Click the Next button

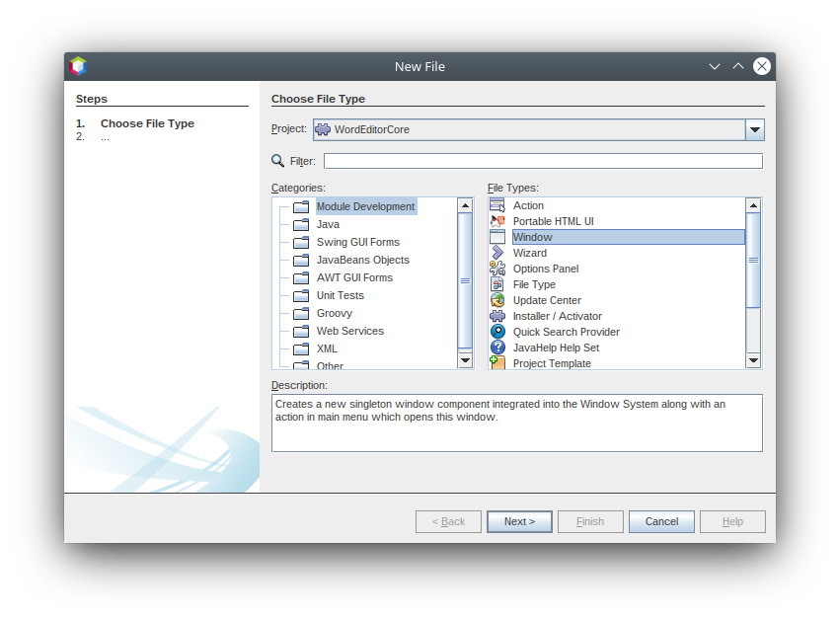519,521
